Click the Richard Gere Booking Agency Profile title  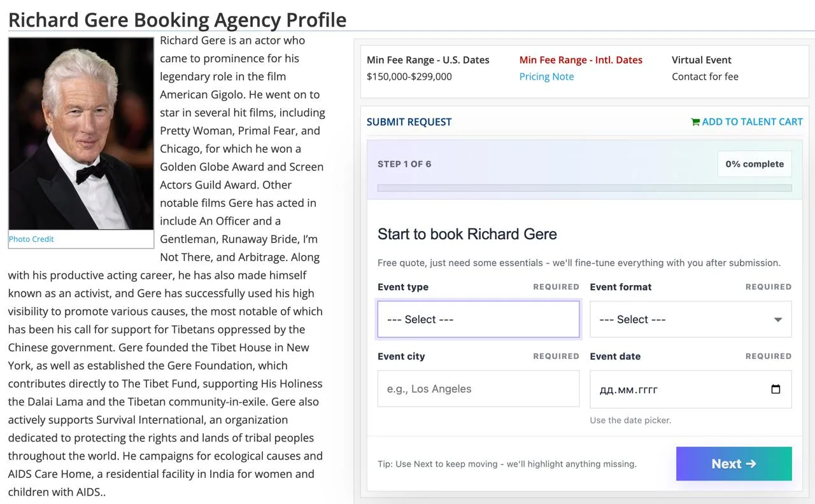click(x=178, y=19)
